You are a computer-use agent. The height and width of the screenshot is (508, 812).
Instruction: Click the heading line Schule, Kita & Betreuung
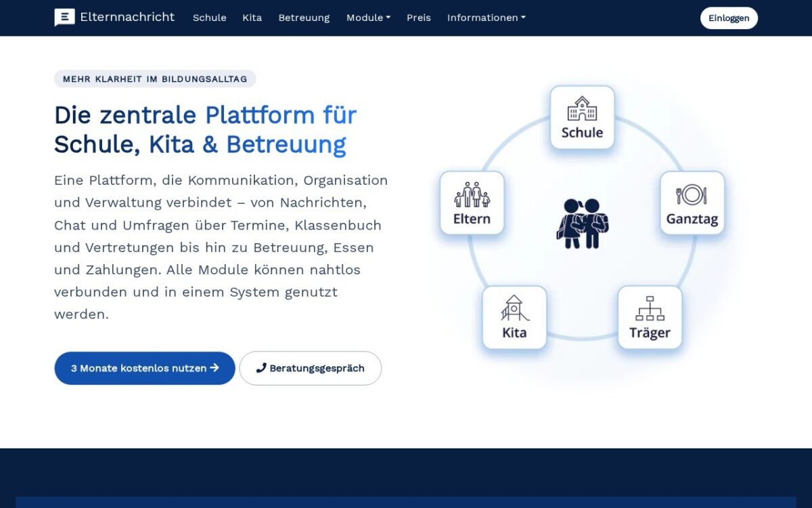point(200,144)
